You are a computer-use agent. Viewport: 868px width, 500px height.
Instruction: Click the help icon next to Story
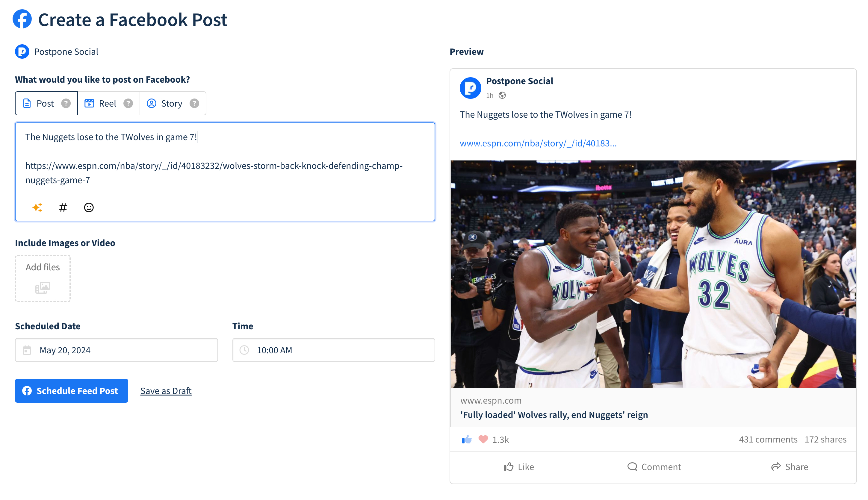pos(194,103)
